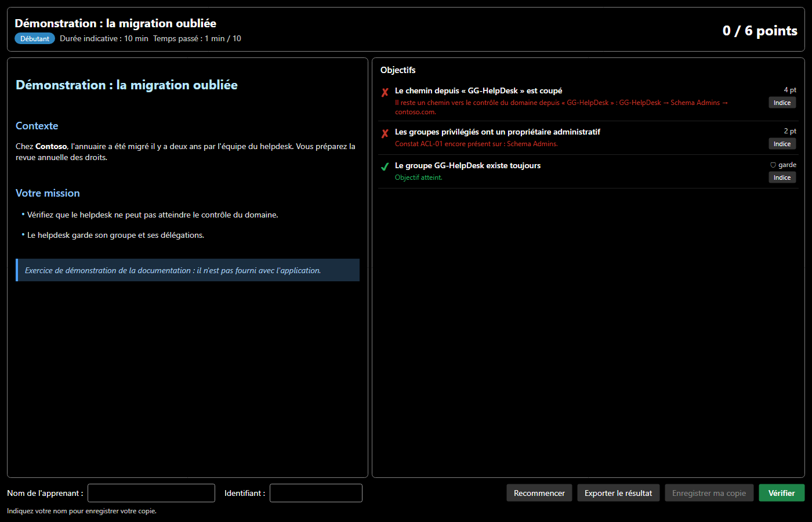The image size is (812, 522).
Task: Click 'Constat ACL-01 encore présent' message
Action: (x=476, y=144)
